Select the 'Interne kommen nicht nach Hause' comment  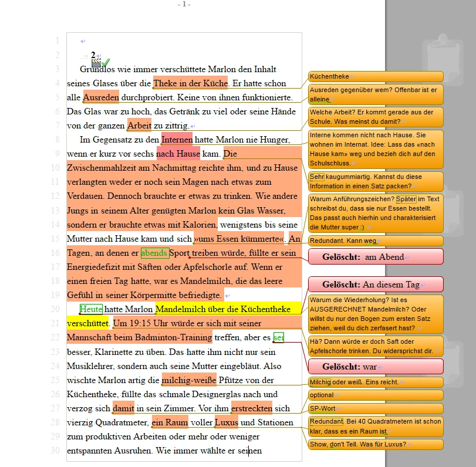[376, 149]
